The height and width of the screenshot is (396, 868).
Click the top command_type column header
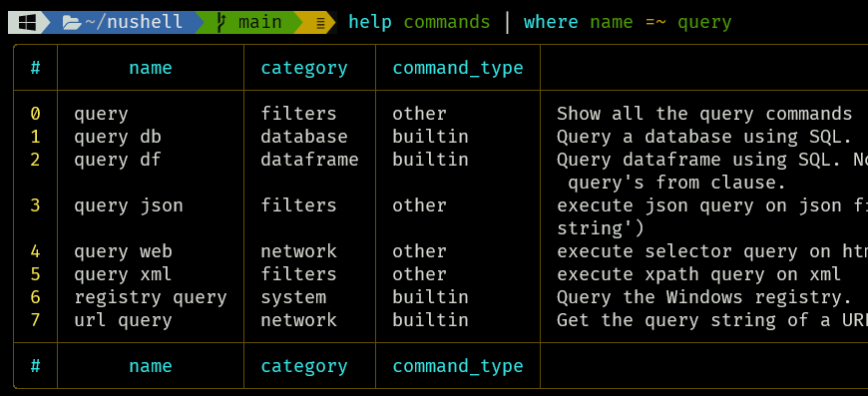coord(458,69)
